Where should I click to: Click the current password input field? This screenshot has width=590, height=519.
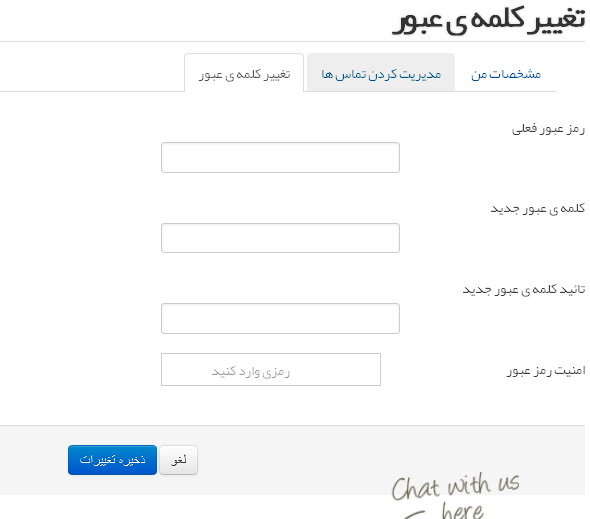coord(280,157)
